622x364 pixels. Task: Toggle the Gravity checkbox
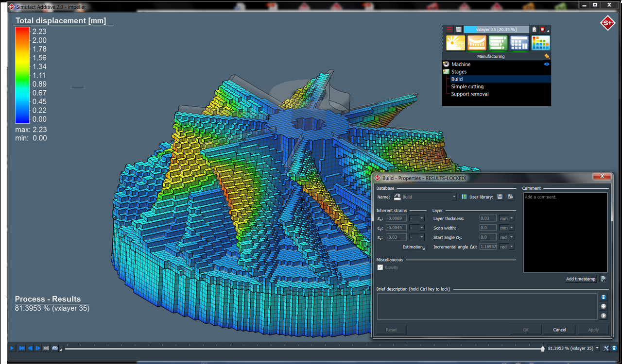coord(380,267)
